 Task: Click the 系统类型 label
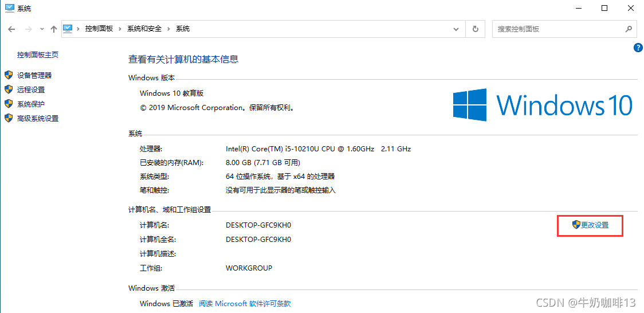point(154,177)
